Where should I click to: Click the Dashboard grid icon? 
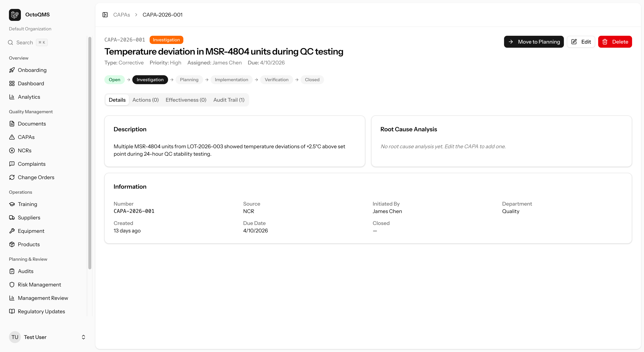pos(12,83)
